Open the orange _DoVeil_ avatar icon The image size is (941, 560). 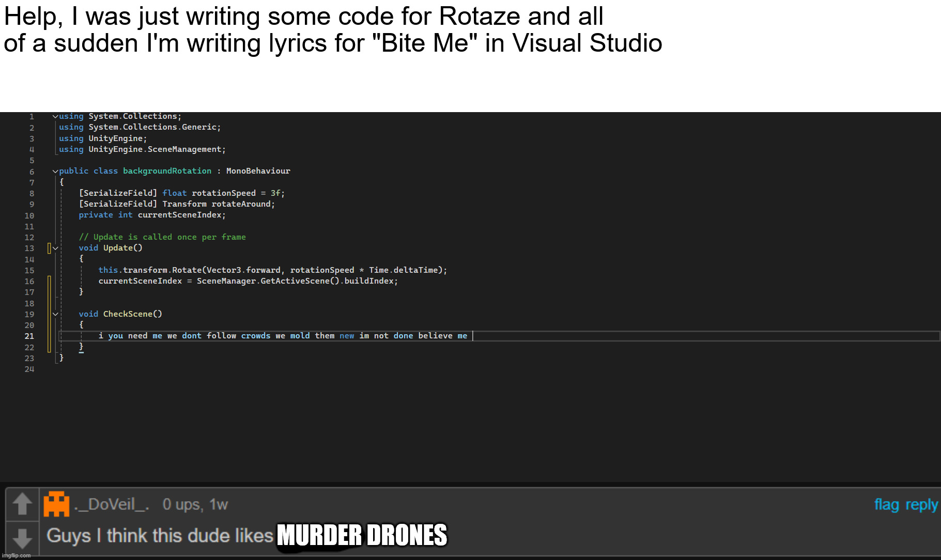tap(56, 504)
